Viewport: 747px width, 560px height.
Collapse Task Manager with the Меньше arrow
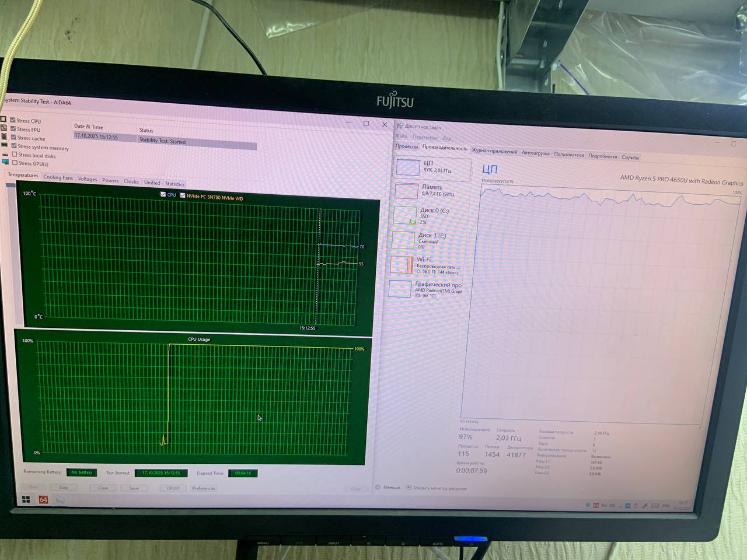(378, 487)
